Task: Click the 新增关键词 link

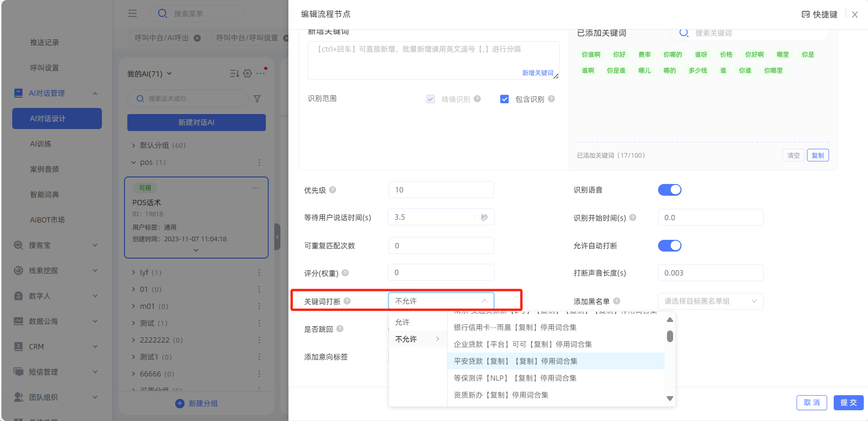Action: click(537, 73)
